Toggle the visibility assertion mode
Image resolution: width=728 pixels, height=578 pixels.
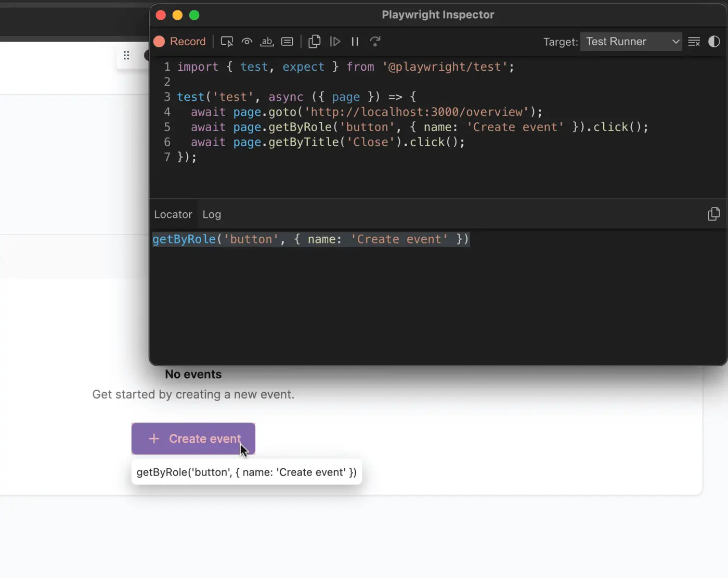click(246, 42)
